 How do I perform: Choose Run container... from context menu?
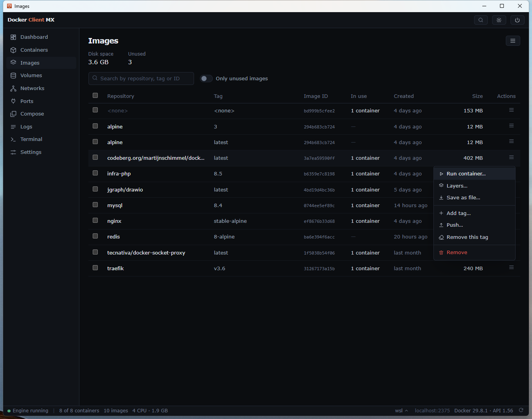coord(474,174)
